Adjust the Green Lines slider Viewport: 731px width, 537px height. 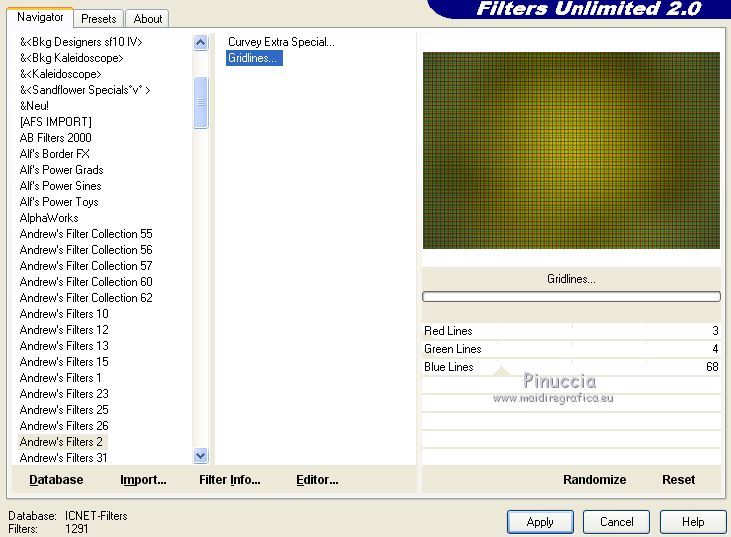tap(571, 349)
